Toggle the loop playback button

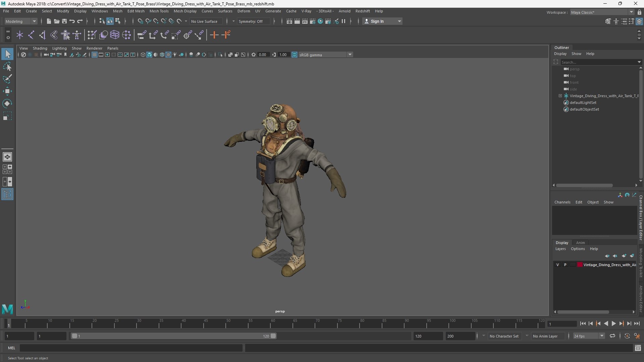point(612,336)
